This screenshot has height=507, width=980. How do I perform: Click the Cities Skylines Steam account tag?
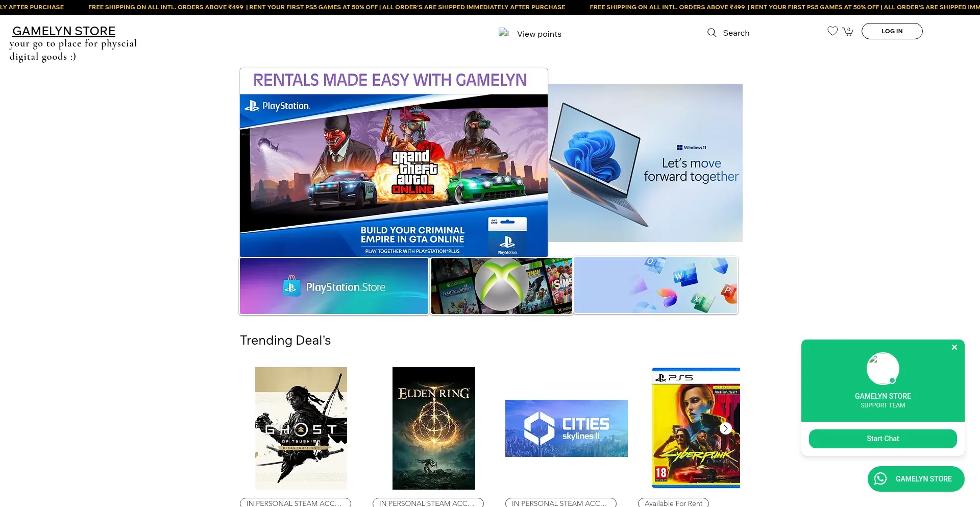coord(561,503)
